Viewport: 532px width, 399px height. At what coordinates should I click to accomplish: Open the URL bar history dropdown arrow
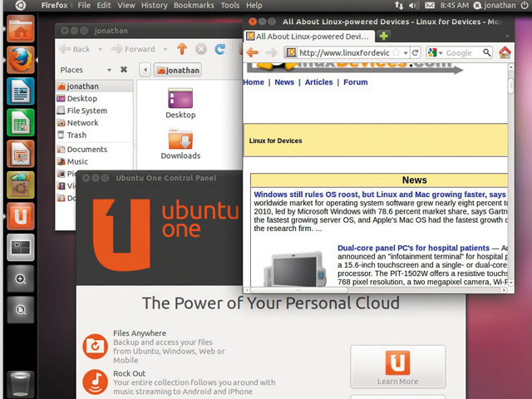pos(406,53)
